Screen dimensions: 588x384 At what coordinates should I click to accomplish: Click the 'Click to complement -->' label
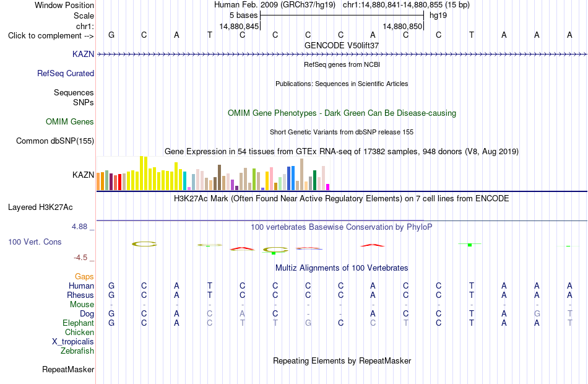[51, 36]
